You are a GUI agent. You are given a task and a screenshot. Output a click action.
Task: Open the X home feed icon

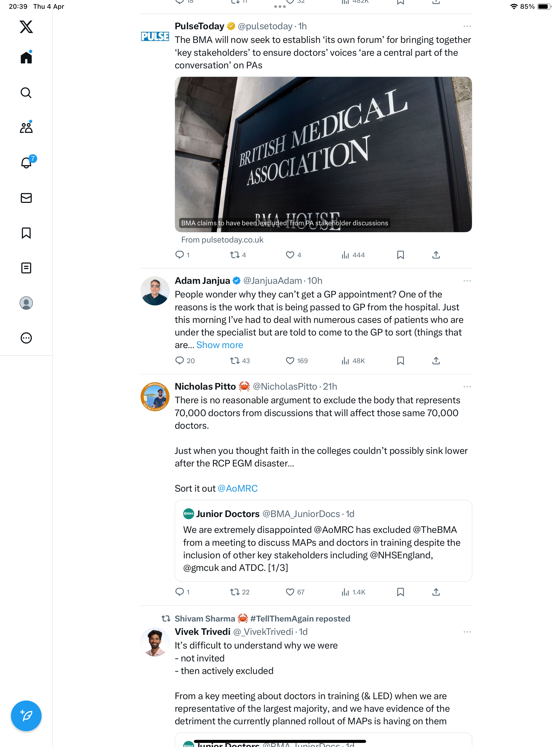(26, 57)
